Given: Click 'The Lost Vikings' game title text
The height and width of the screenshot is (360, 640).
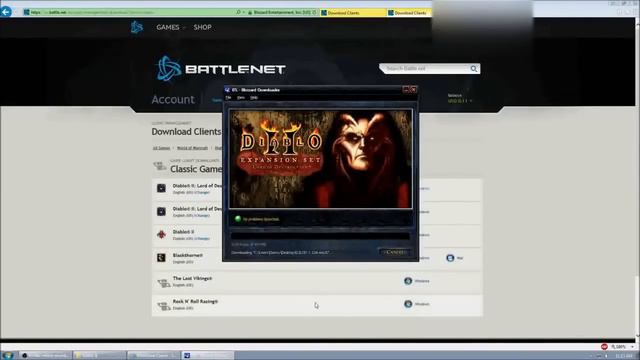Looking at the screenshot, I should click(192, 278).
